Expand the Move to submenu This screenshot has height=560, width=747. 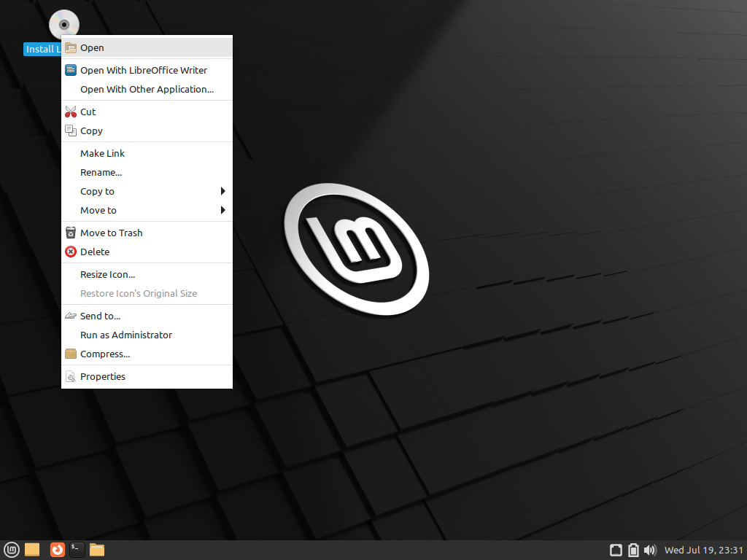tap(147, 211)
